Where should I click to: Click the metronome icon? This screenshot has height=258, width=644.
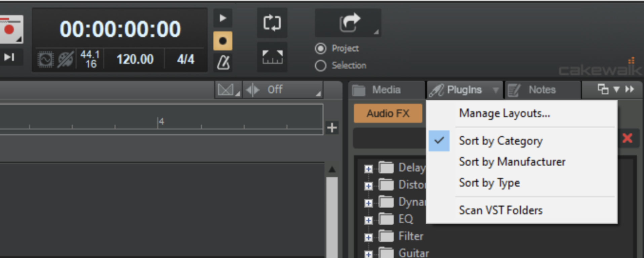tap(223, 62)
